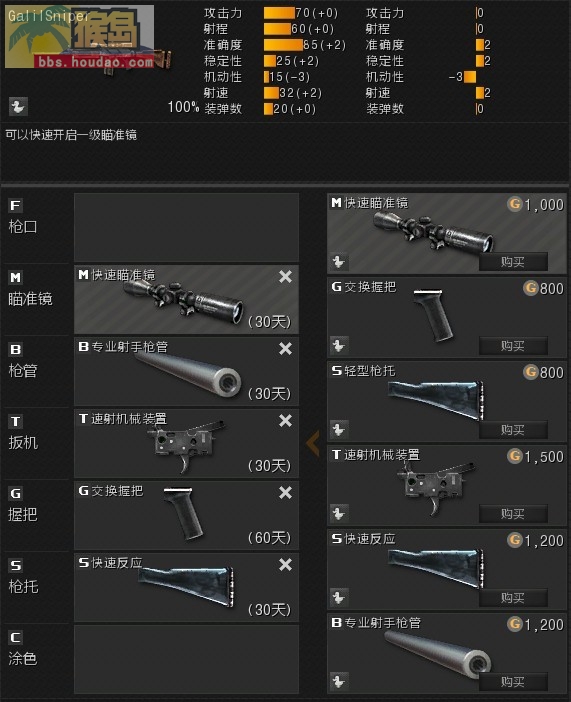Buy the 快速瞄准镜 for 1,000 gold
Viewport: 571px width, 702px height.
click(x=513, y=261)
